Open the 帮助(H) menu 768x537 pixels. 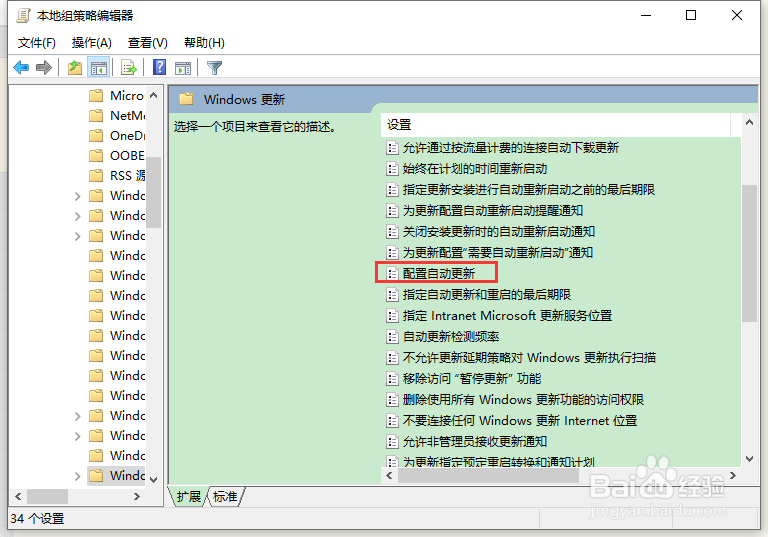[x=204, y=43]
